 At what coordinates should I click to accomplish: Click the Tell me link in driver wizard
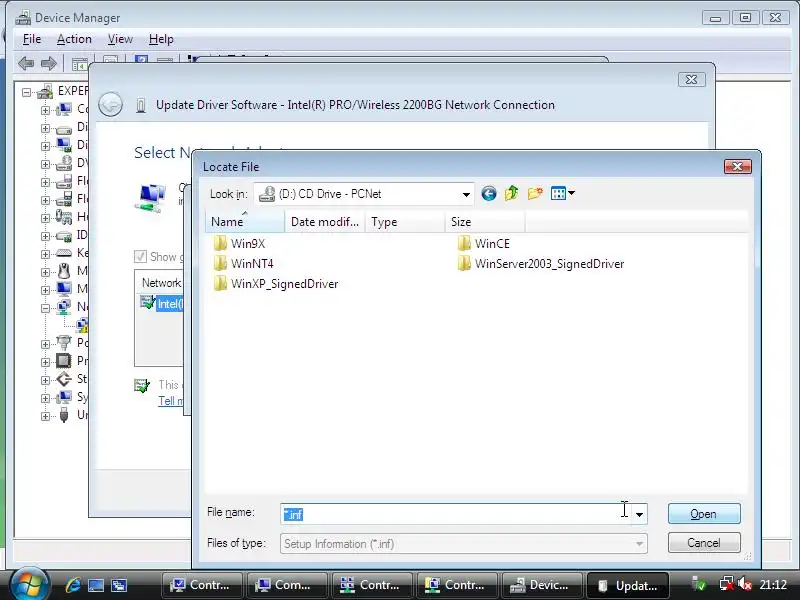coord(170,401)
